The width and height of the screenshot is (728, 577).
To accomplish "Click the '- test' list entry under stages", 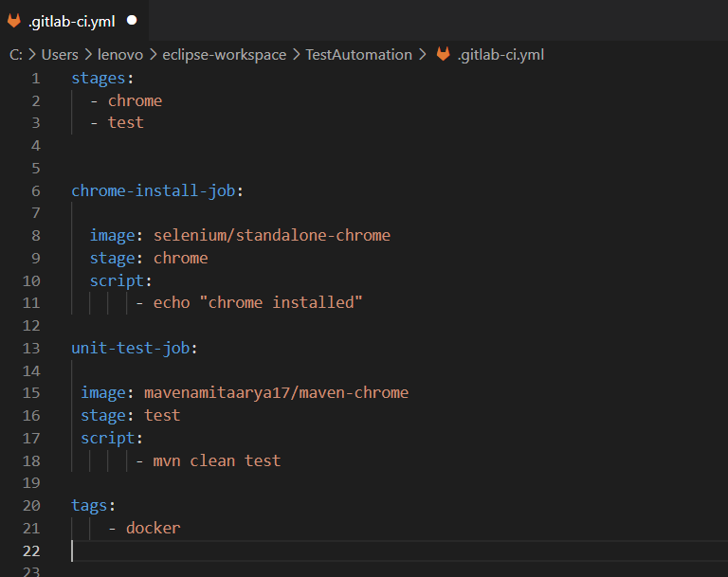I will [x=117, y=123].
